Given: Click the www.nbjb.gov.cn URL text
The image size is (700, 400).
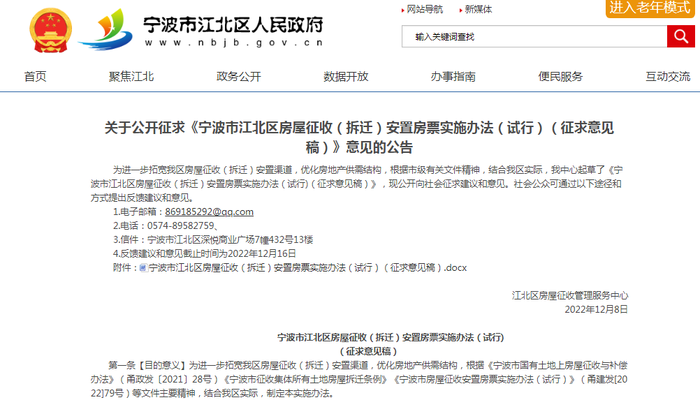Looking at the screenshot, I should coord(233,43).
